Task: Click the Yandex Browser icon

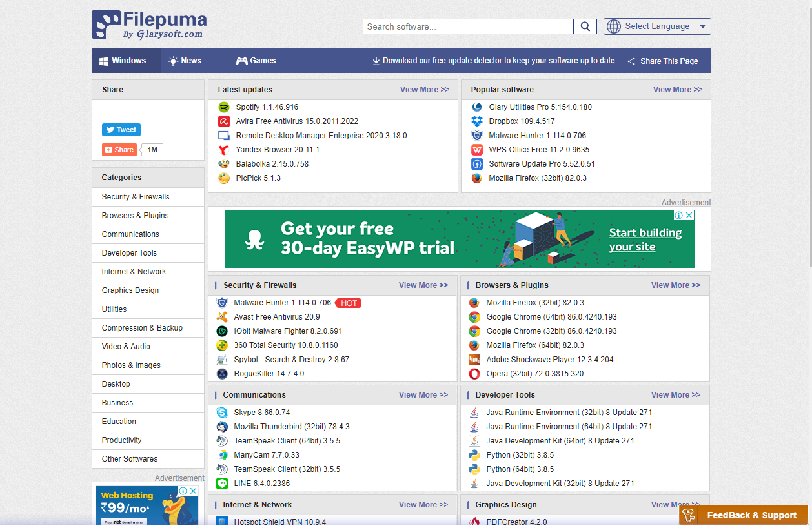Action: click(x=224, y=150)
